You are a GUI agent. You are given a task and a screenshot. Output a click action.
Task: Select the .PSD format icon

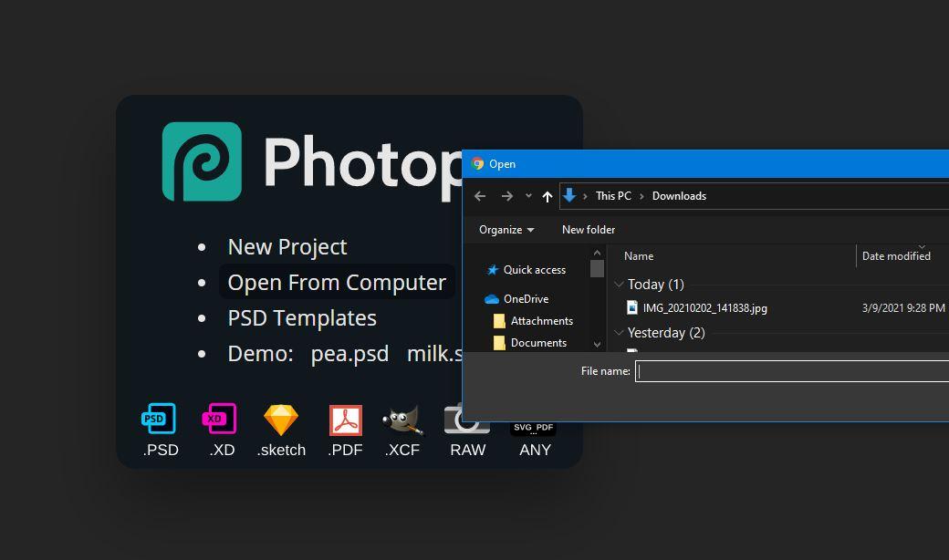click(x=159, y=419)
